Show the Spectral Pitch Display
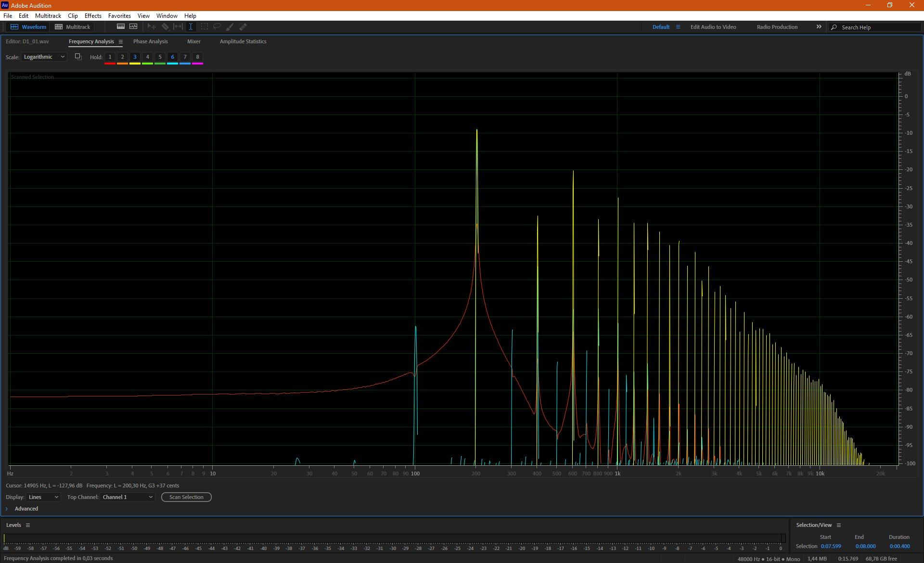924x563 pixels. click(133, 27)
